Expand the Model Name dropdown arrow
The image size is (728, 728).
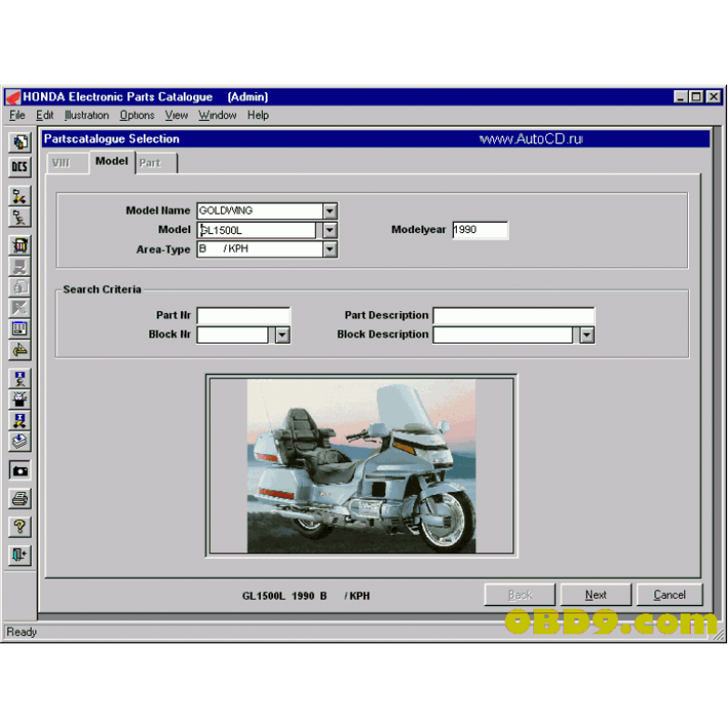click(x=329, y=211)
